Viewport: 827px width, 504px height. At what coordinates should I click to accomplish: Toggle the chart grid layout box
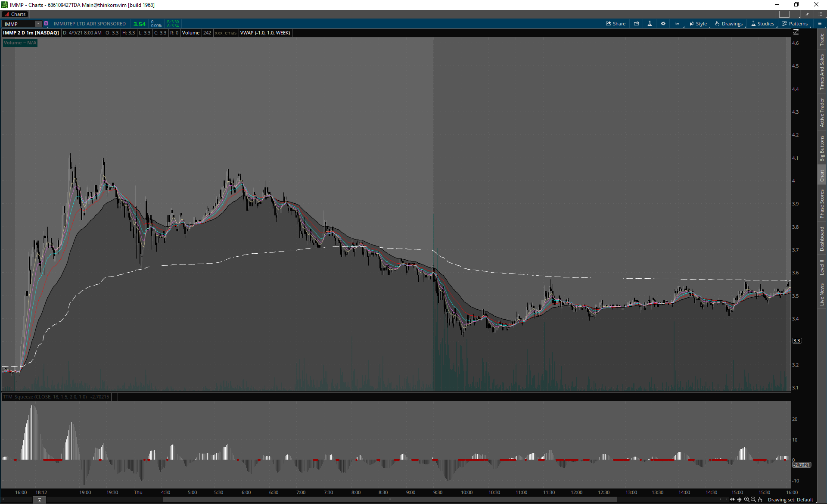(x=784, y=14)
